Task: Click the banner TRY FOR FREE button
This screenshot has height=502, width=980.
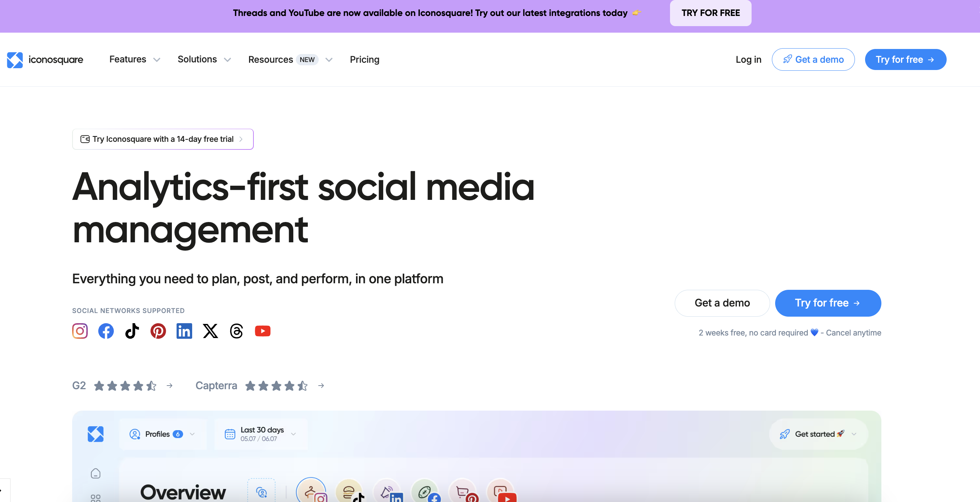Action: pyautogui.click(x=710, y=13)
